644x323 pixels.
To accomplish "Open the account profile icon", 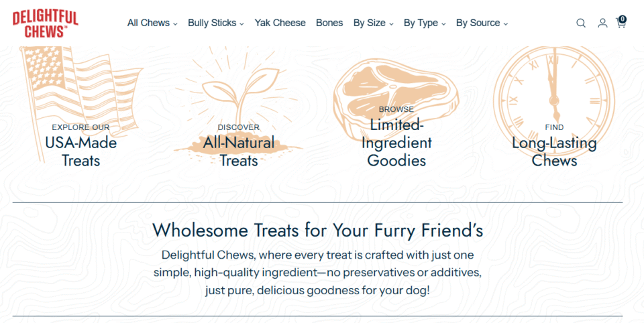I will (x=602, y=23).
